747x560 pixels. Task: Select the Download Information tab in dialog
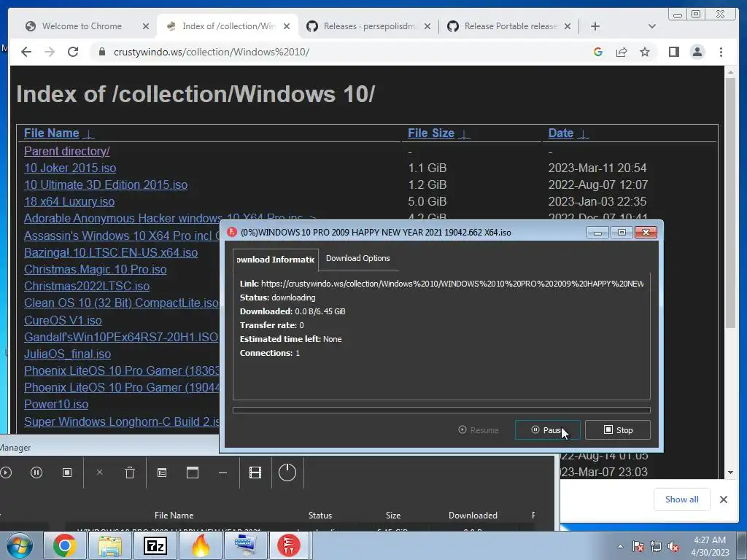(x=276, y=260)
